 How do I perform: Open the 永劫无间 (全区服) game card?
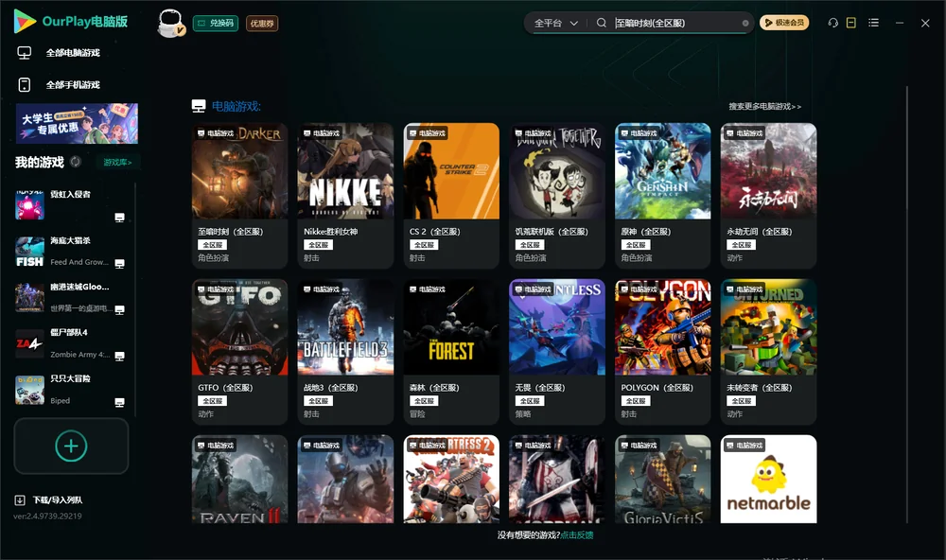(x=768, y=196)
